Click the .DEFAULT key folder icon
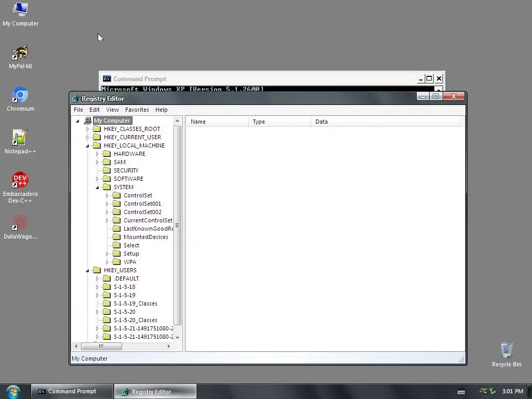Viewport: 532px width, 399px height. [x=107, y=278]
